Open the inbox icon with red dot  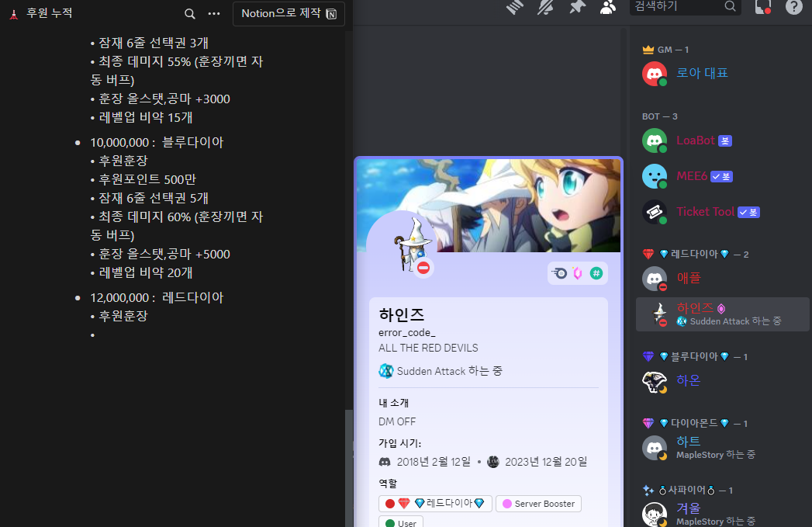(x=763, y=7)
